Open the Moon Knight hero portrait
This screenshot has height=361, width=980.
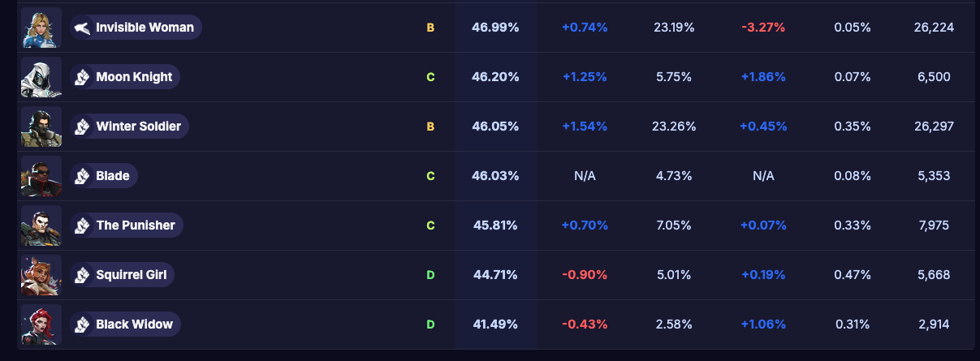point(41,77)
